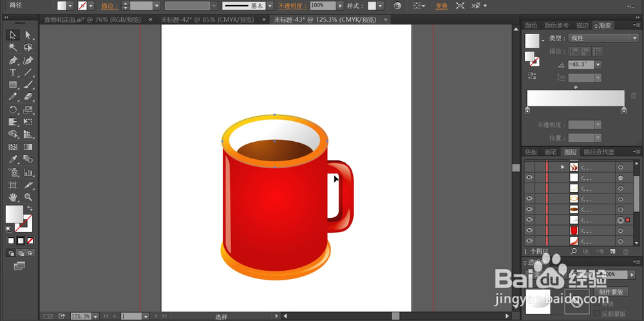Select the Line Segment tool
The width and height of the screenshot is (644, 321).
(28, 72)
